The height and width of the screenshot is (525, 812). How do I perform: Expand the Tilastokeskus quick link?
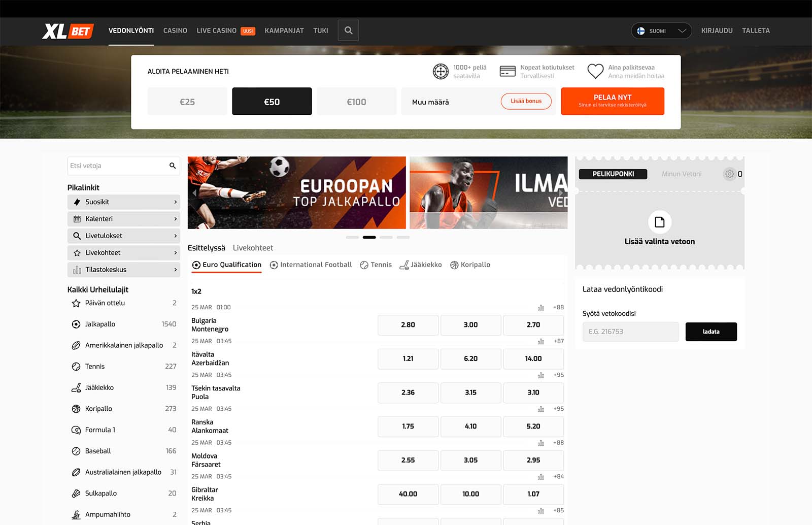tap(123, 270)
